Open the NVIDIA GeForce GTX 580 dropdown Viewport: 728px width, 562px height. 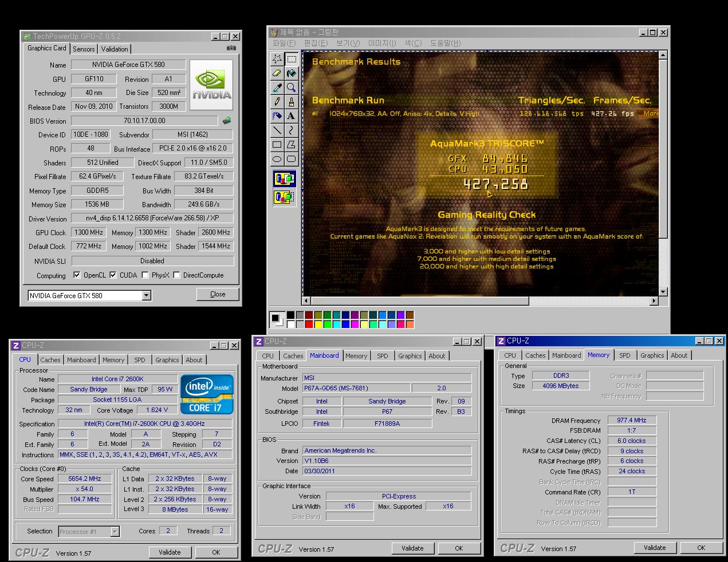click(x=147, y=296)
